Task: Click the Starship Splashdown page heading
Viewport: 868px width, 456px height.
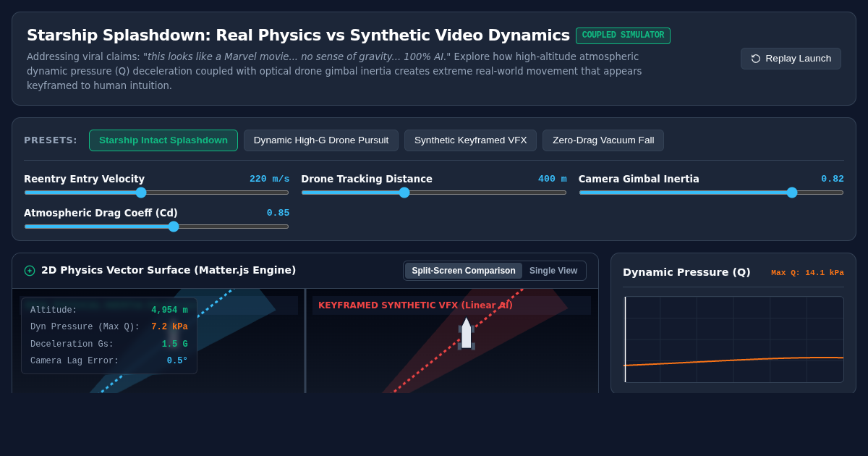Action: [x=298, y=35]
